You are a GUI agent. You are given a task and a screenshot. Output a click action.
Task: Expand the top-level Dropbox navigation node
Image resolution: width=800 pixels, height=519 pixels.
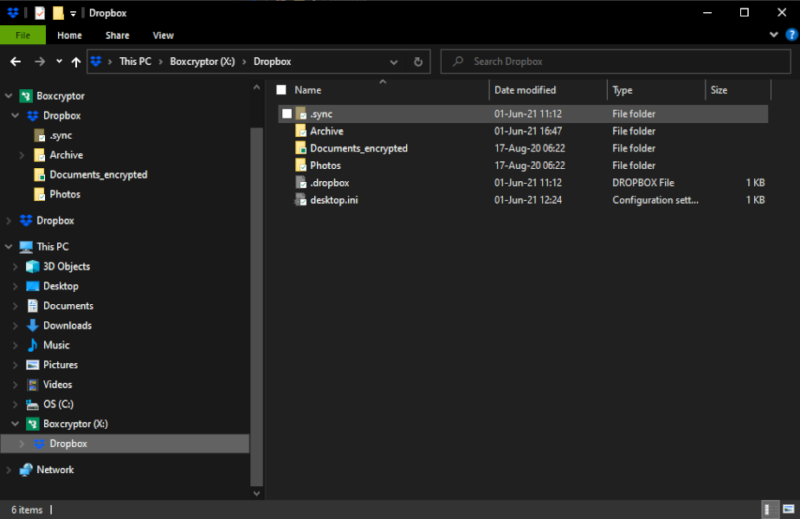point(9,220)
